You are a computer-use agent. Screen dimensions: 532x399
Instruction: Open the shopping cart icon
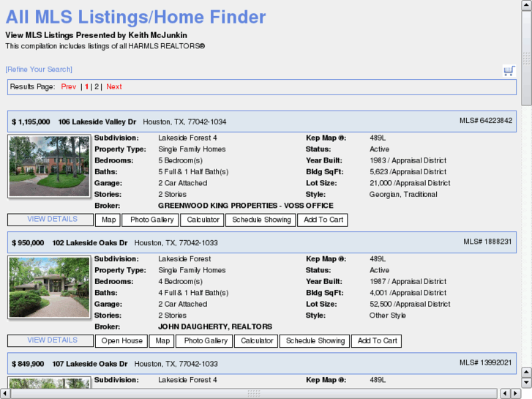[x=509, y=70]
